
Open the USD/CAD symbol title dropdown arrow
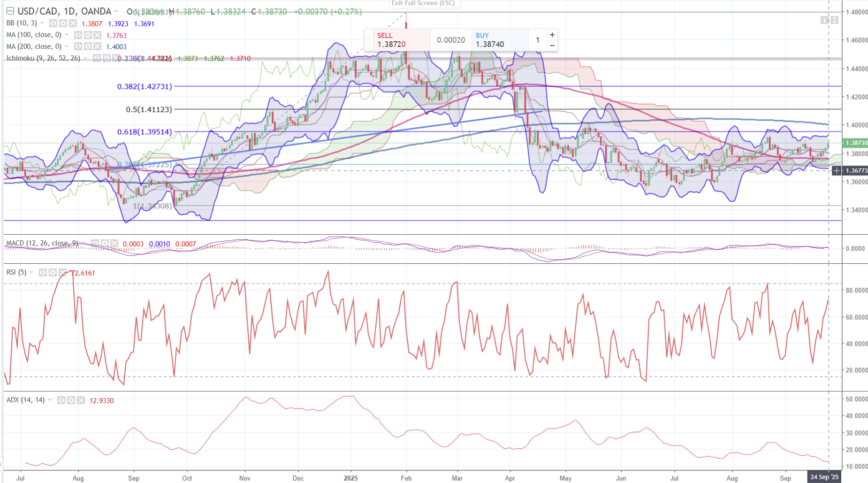[116, 11]
